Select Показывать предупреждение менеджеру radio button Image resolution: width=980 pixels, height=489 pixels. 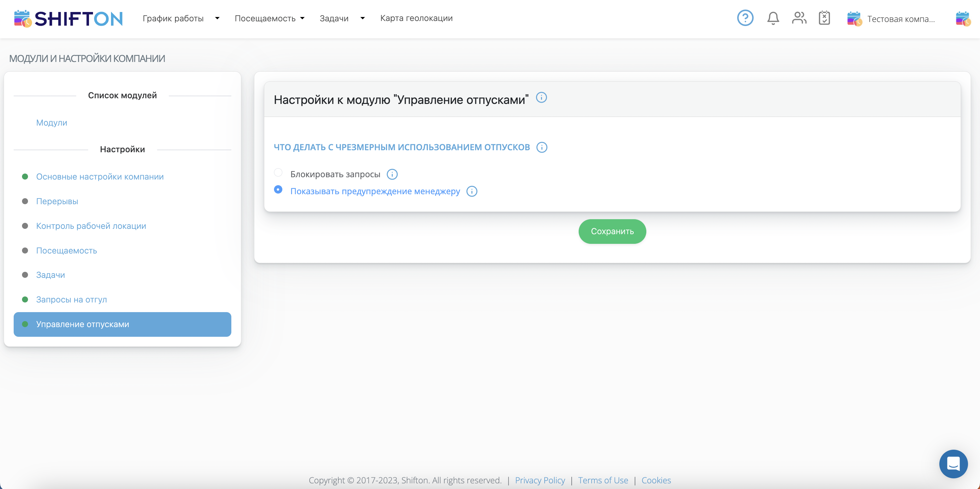278,189
